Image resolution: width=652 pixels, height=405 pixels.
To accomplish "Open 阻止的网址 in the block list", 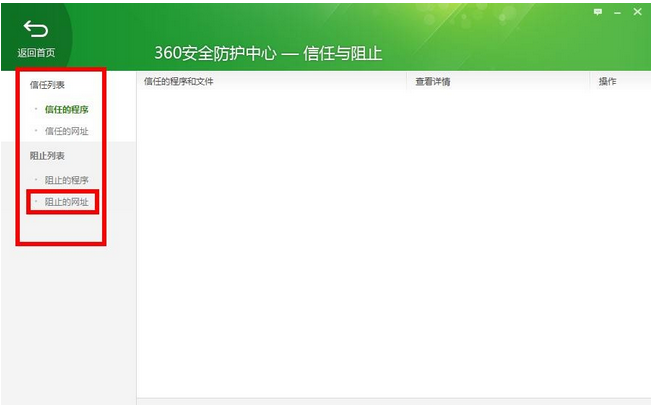I will pyautogui.click(x=67, y=202).
